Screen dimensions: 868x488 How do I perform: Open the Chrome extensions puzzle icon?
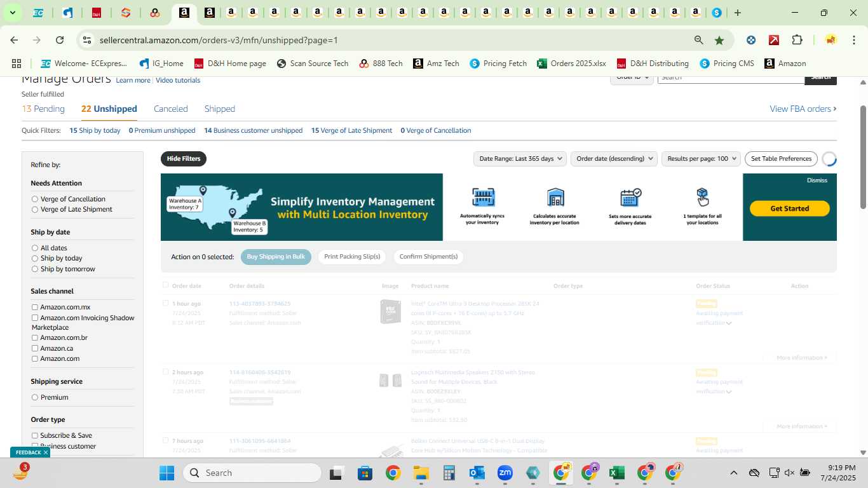(x=797, y=40)
